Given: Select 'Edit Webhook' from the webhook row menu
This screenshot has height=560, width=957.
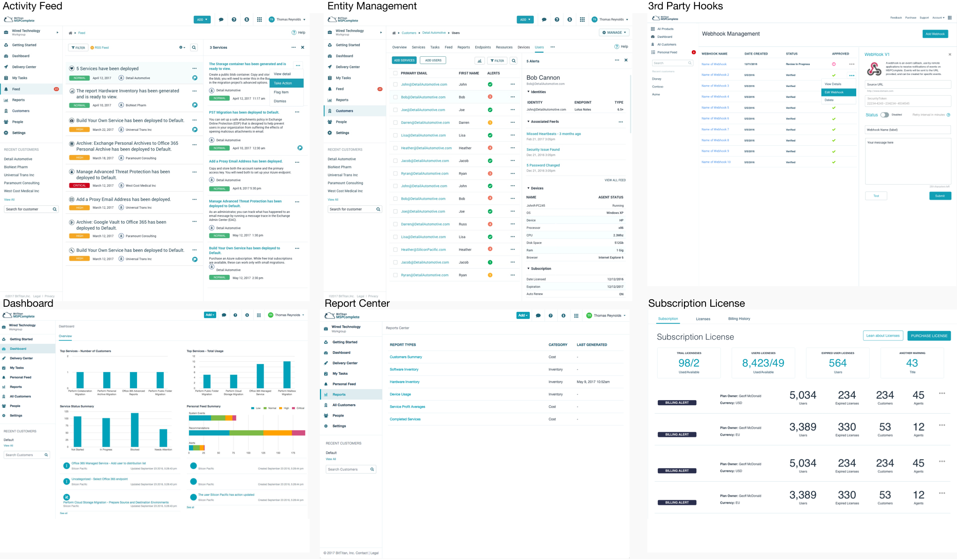Looking at the screenshot, I should click(x=838, y=92).
